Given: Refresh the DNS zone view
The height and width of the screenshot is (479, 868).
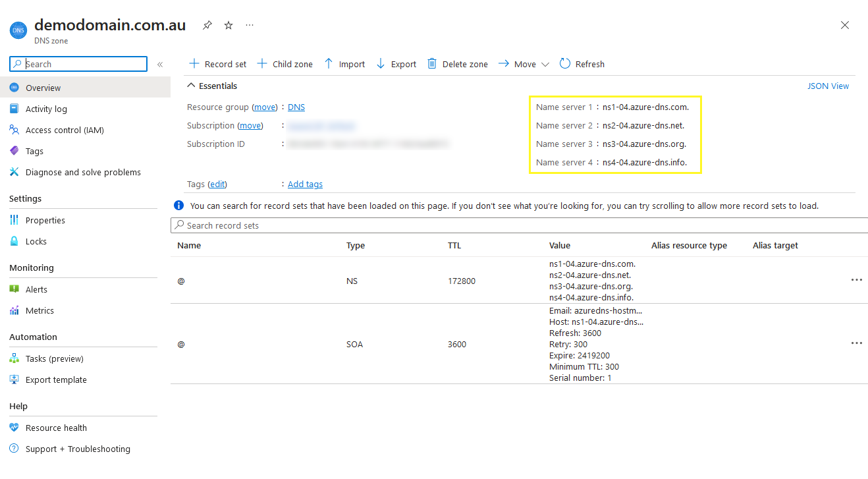Looking at the screenshot, I should tap(582, 64).
